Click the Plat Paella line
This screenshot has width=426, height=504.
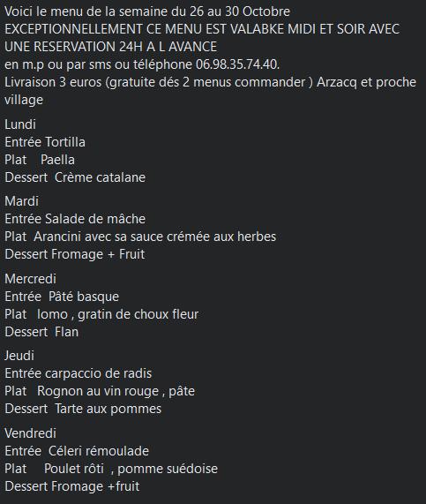40,160
